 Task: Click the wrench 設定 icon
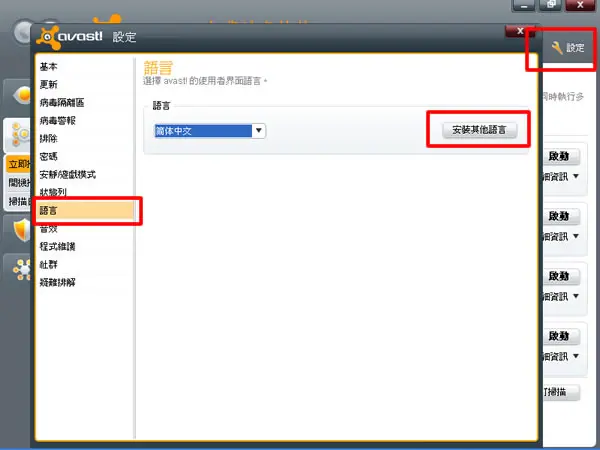[x=557, y=48]
